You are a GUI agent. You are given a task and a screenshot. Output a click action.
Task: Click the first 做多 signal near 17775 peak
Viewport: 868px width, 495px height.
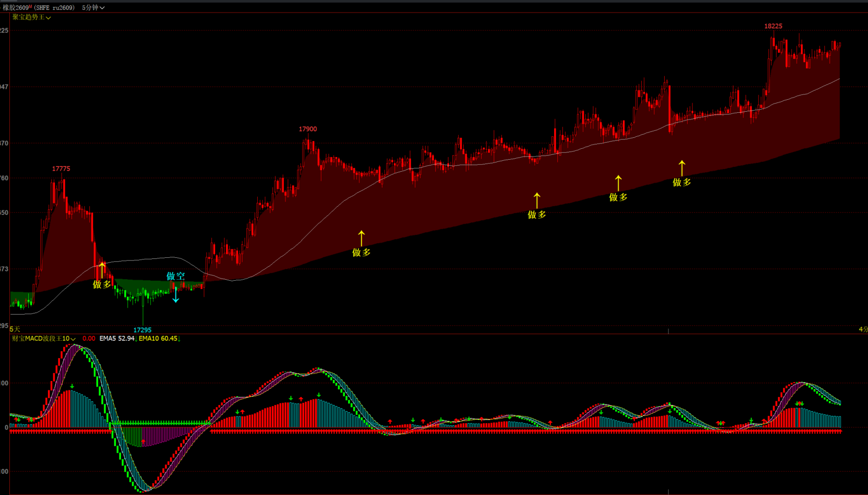tap(102, 284)
